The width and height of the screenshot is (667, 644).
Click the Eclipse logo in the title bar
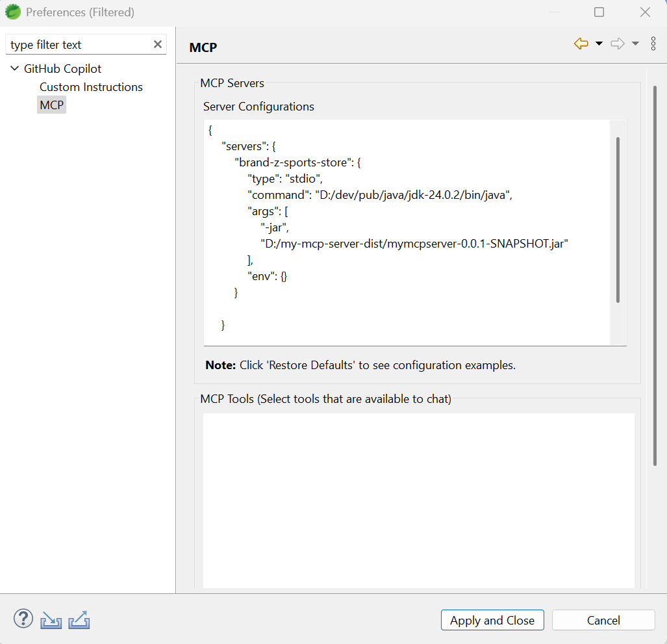pyautogui.click(x=12, y=12)
